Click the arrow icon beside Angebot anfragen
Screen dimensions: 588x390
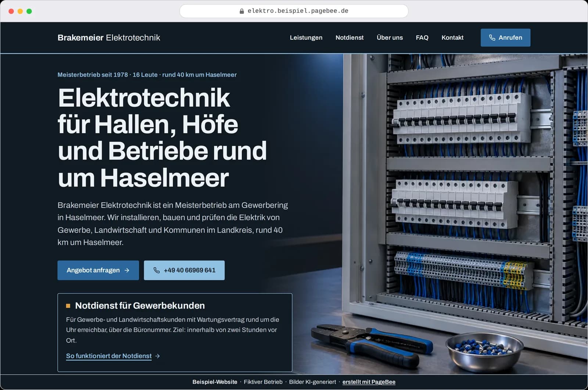[x=127, y=270]
